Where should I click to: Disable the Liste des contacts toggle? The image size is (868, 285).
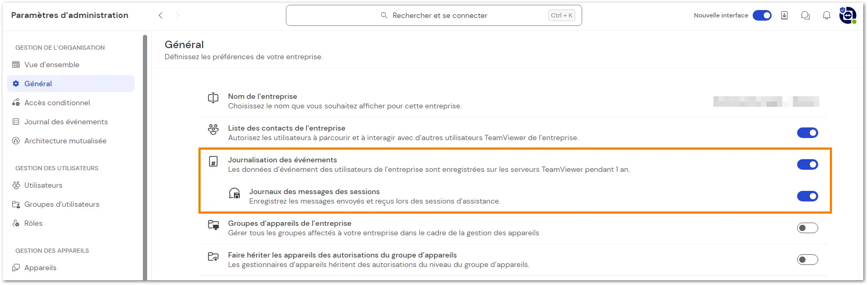point(807,133)
